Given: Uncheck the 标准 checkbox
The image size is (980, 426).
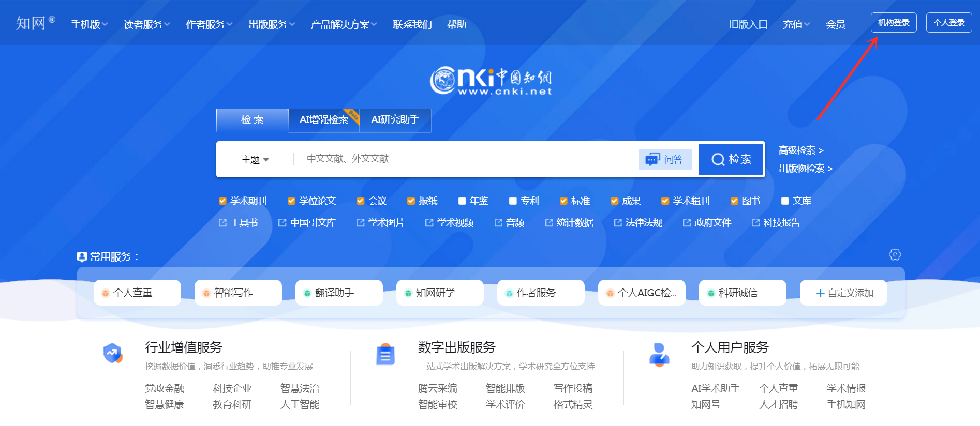Looking at the screenshot, I should tap(563, 201).
